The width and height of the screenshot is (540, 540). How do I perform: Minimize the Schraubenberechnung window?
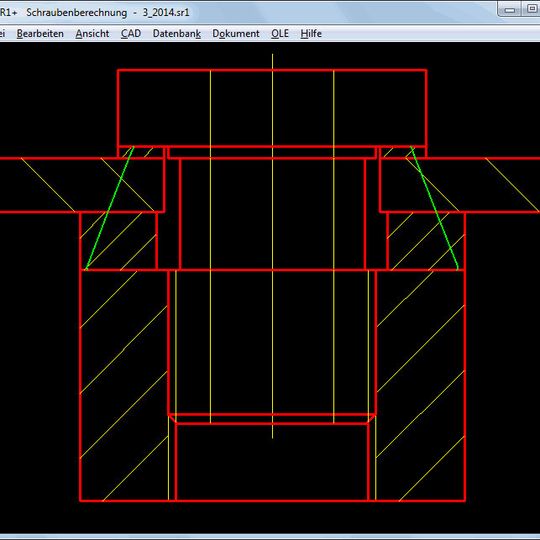tap(510, 10)
